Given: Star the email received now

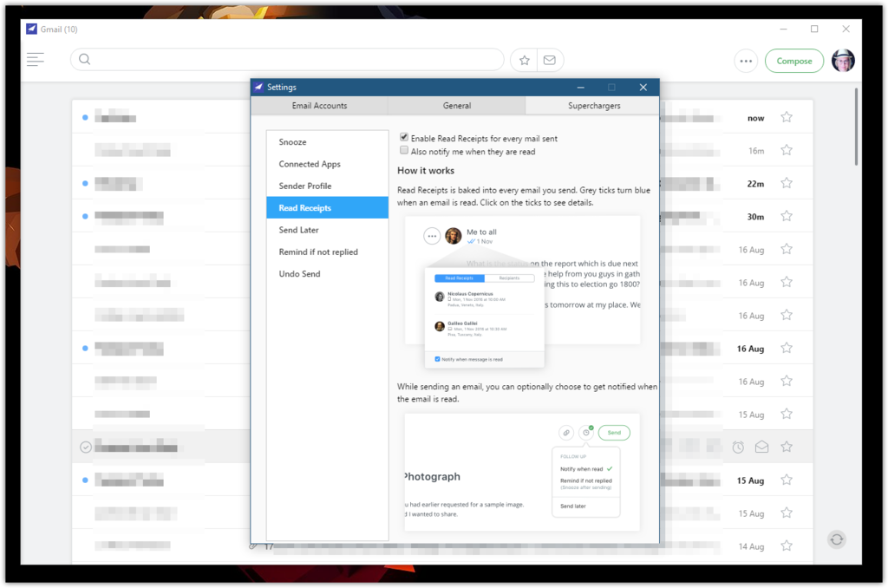Looking at the screenshot, I should tap(787, 117).
